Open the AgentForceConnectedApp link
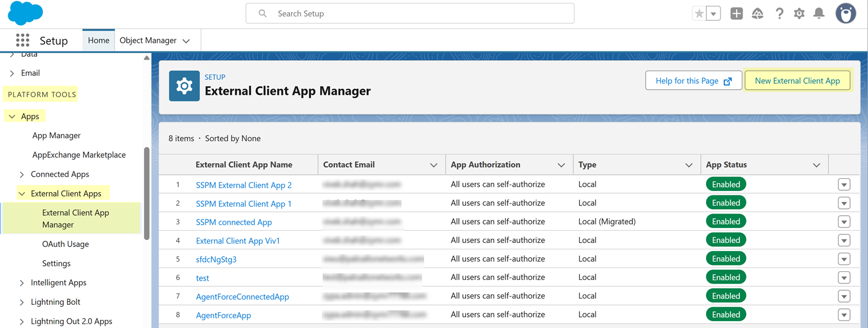Screen dimensions: 868x328 (x=242, y=297)
